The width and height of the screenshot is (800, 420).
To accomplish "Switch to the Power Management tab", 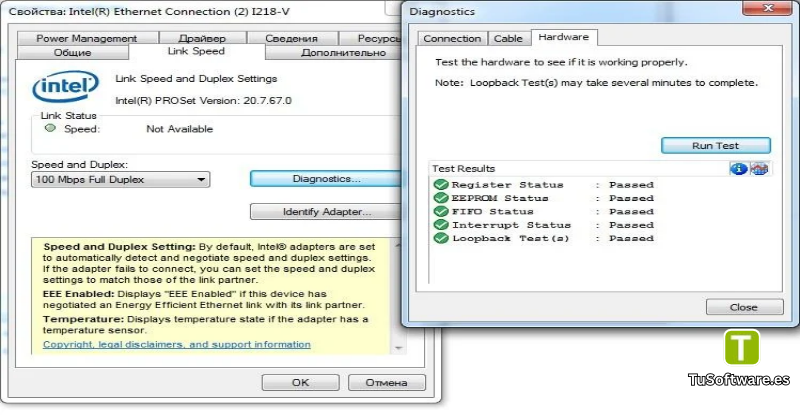I will coord(87,38).
